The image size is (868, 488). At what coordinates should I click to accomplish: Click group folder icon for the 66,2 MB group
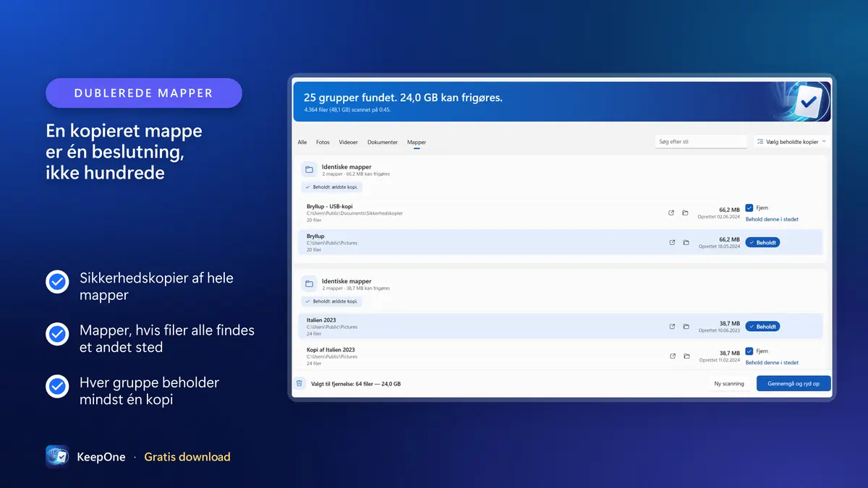(309, 170)
